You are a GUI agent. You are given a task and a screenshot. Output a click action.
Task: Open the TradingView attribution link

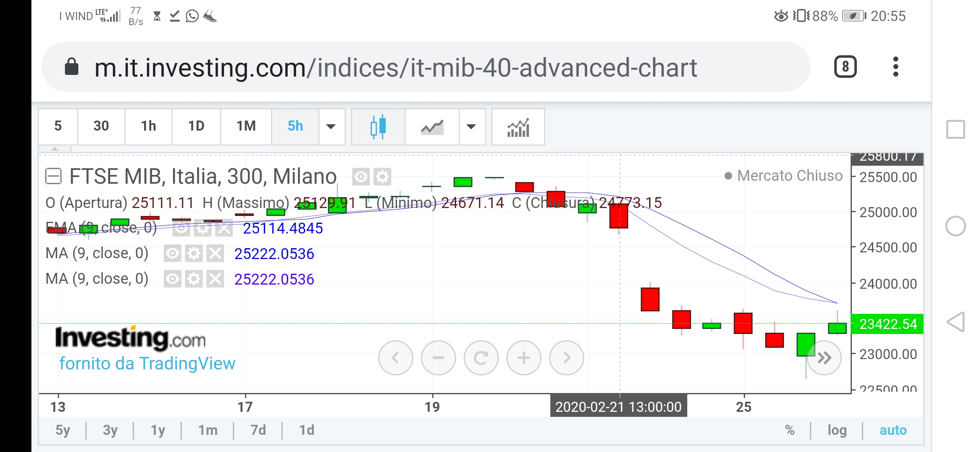point(147,364)
